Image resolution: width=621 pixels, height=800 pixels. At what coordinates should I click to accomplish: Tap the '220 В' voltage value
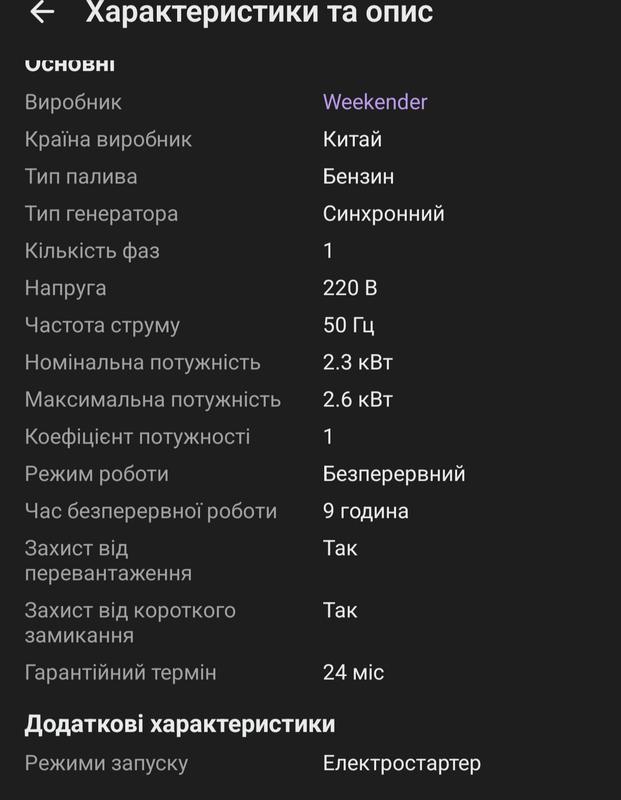click(x=350, y=288)
